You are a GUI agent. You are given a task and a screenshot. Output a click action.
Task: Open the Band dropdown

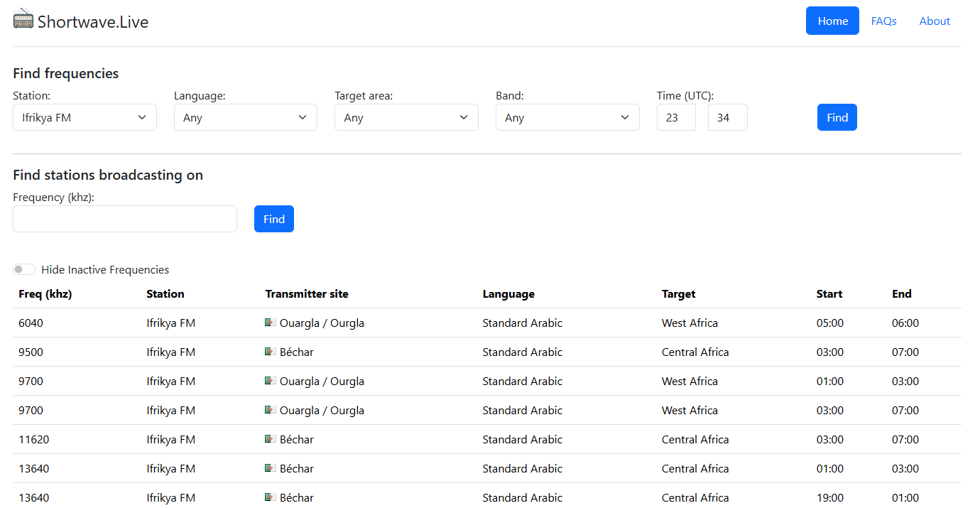[x=567, y=117]
